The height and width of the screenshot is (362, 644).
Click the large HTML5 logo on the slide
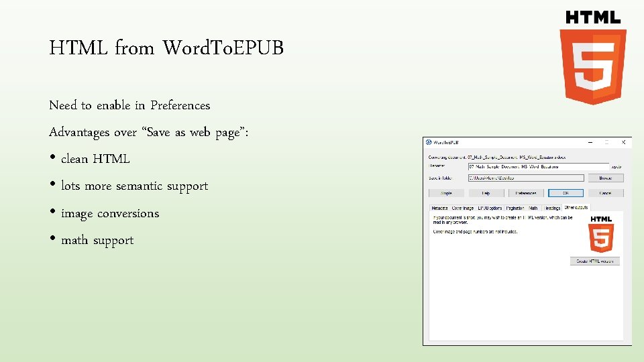[593, 58]
